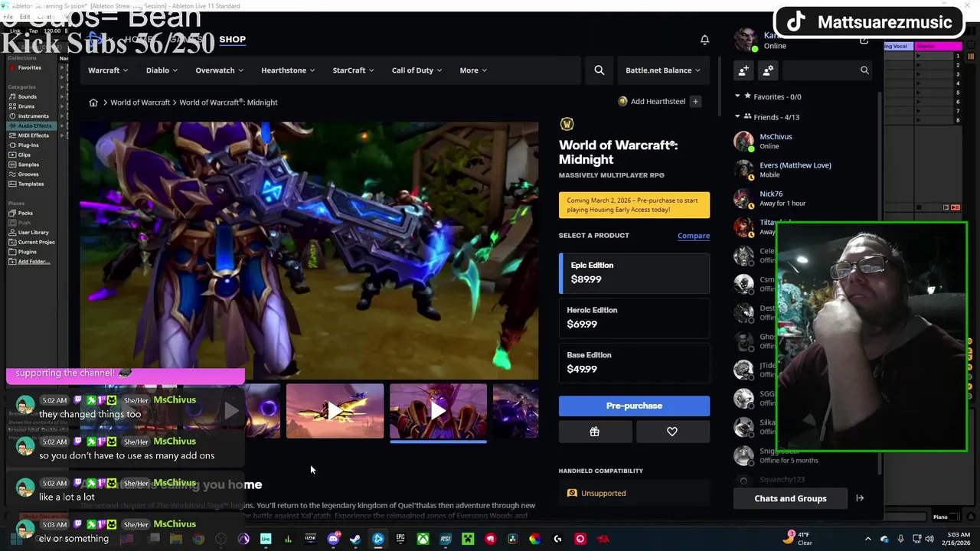Open Steam from the taskbar
This screenshot has width=980, height=551.
(x=355, y=539)
